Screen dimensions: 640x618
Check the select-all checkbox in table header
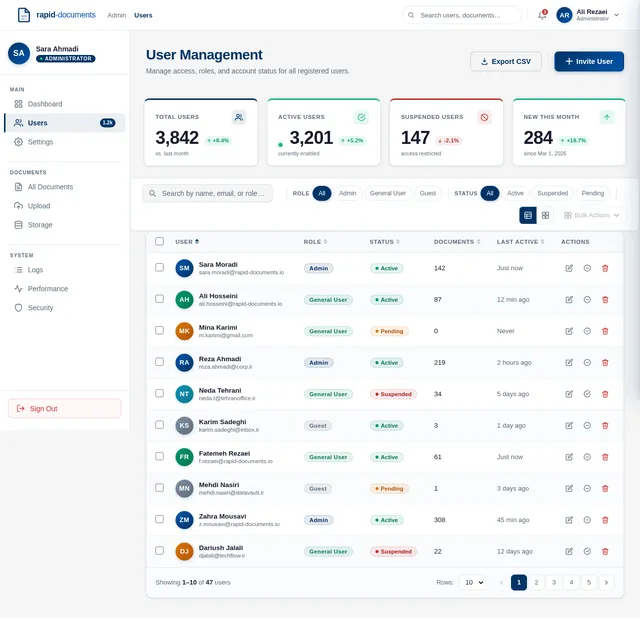tap(159, 241)
